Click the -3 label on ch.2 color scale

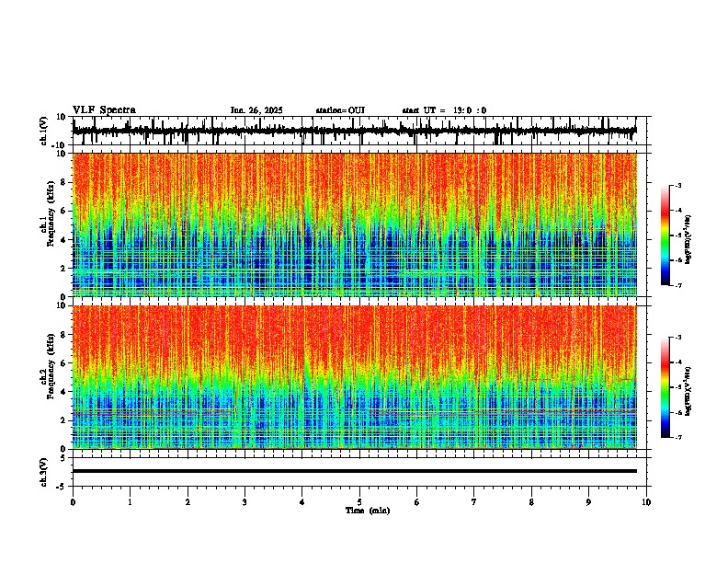(678, 338)
